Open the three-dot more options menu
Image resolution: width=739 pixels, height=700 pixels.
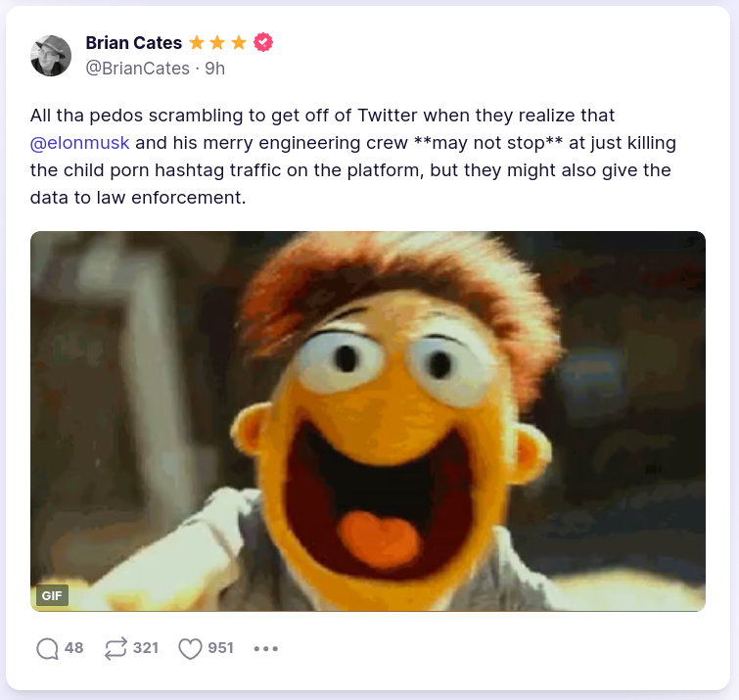pyautogui.click(x=266, y=648)
